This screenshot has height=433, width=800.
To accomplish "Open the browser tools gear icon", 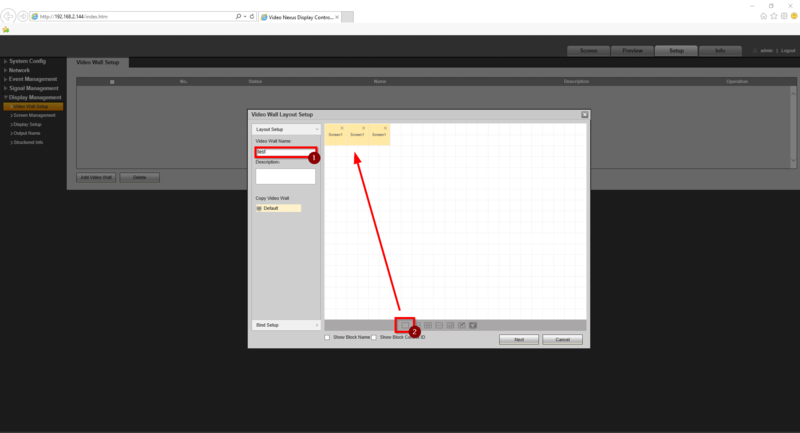I will pos(784,16).
